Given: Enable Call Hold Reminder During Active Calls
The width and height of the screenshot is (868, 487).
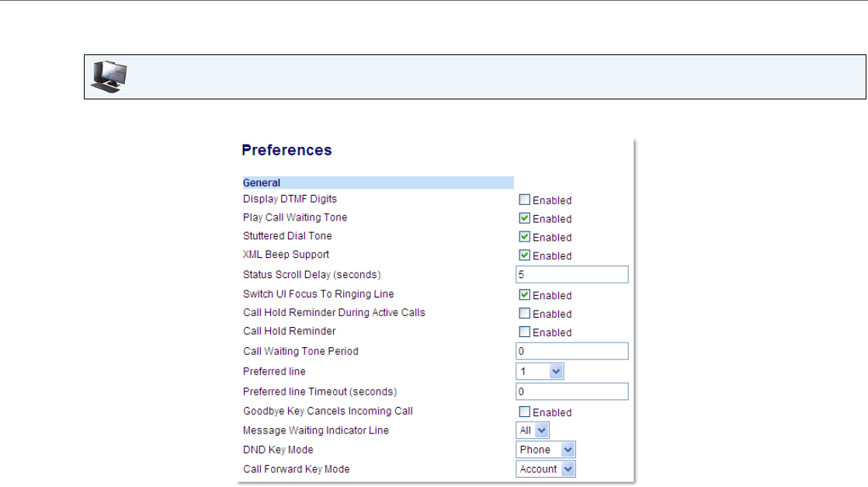Looking at the screenshot, I should click(524, 314).
